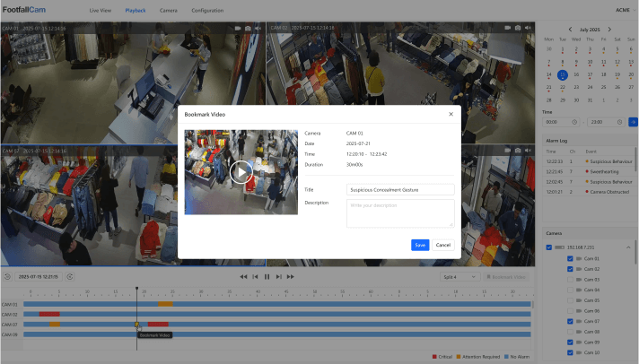Click the bookmark marker on CAM 07 timeline
The height and width of the screenshot is (364, 639).
pyautogui.click(x=137, y=325)
